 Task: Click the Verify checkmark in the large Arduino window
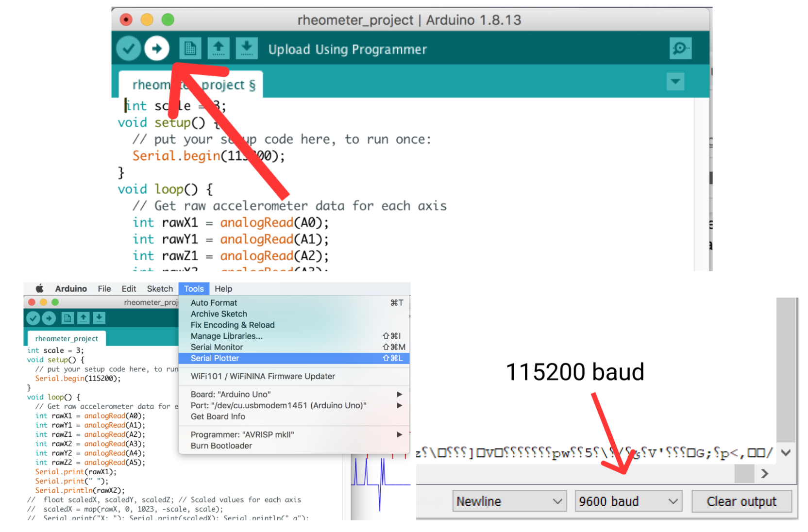[x=128, y=49]
